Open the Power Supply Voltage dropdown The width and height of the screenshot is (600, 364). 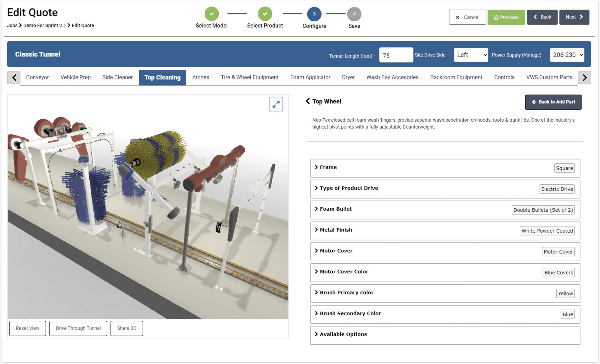(x=567, y=55)
